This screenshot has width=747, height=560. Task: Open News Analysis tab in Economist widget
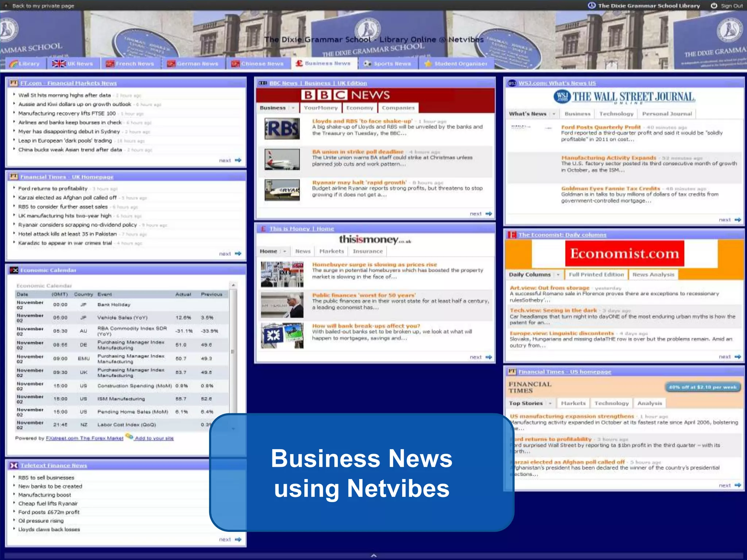click(653, 275)
